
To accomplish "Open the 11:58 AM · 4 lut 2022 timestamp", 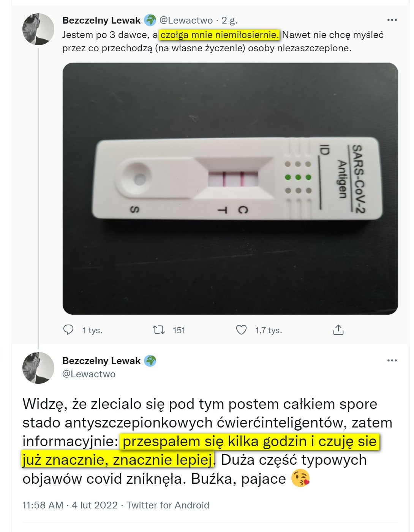I will pos(70,505).
